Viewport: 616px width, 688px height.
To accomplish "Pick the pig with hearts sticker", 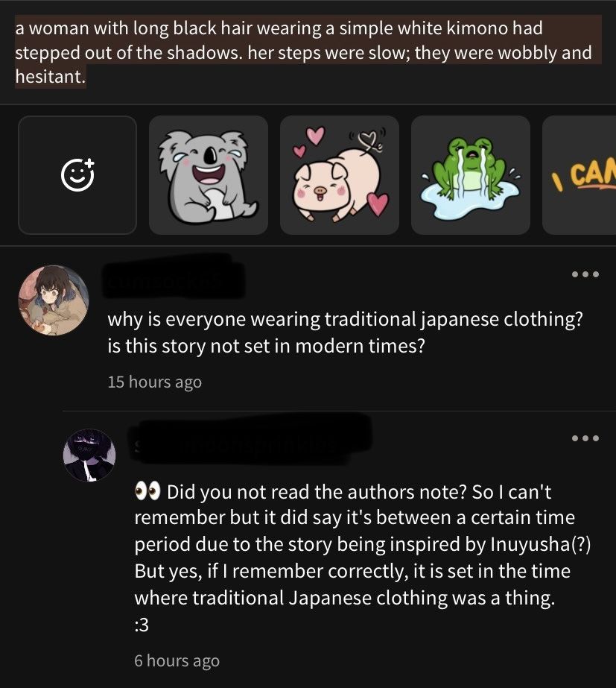I will tap(340, 175).
